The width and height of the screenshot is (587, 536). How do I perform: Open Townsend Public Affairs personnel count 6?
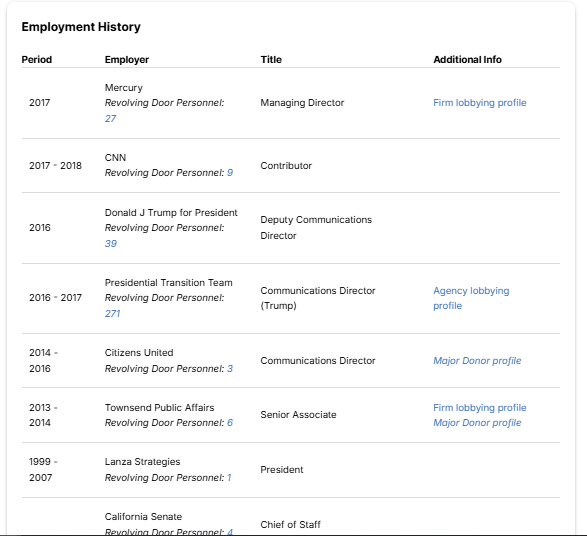tap(230, 423)
